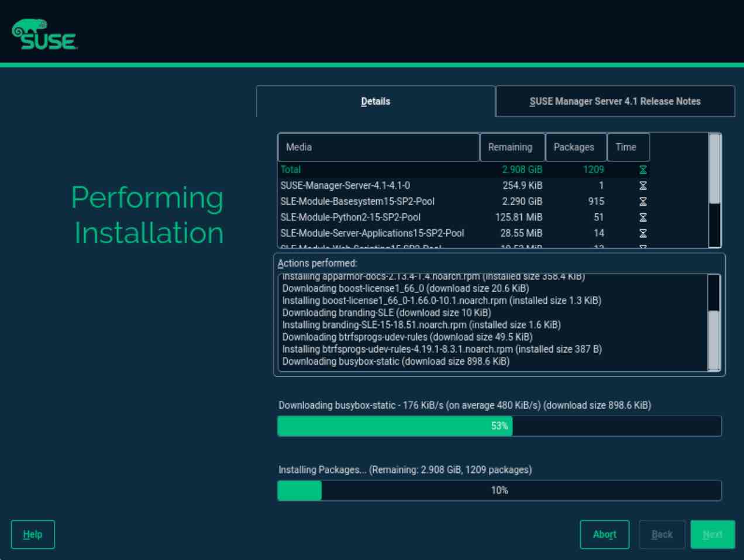Click the last log line 'Downloading busybox-static (download size 898.6 KiB)'
Image resolution: width=744 pixels, height=560 pixels.
coord(395,362)
